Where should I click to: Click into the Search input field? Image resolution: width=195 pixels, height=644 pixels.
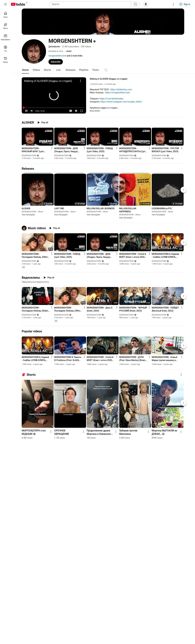click(x=90, y=4)
